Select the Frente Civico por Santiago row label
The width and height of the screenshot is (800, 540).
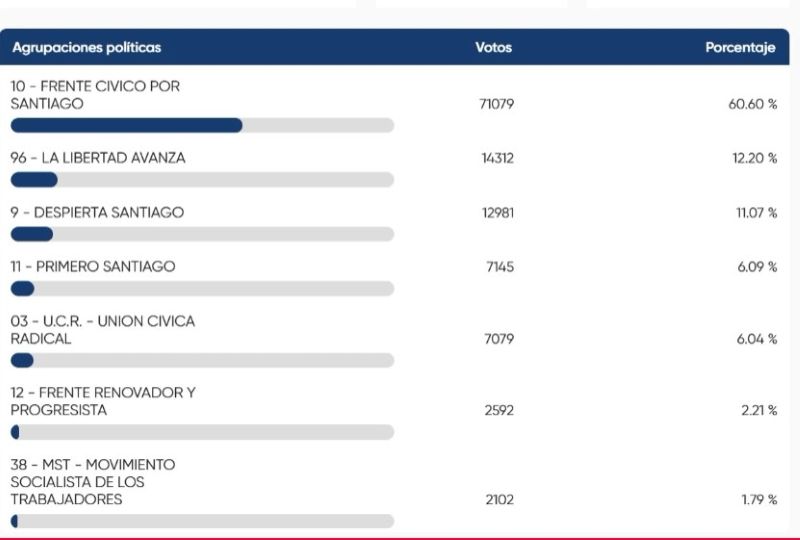(x=95, y=95)
